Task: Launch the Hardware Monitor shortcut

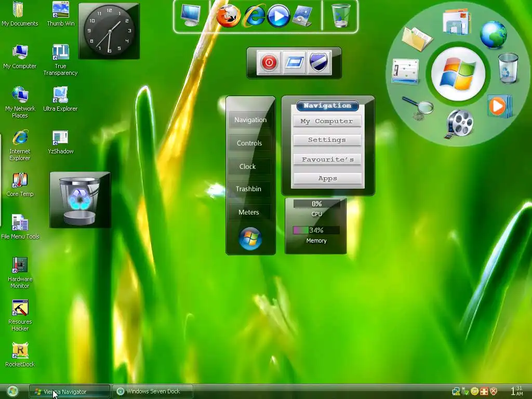Action: click(20, 273)
